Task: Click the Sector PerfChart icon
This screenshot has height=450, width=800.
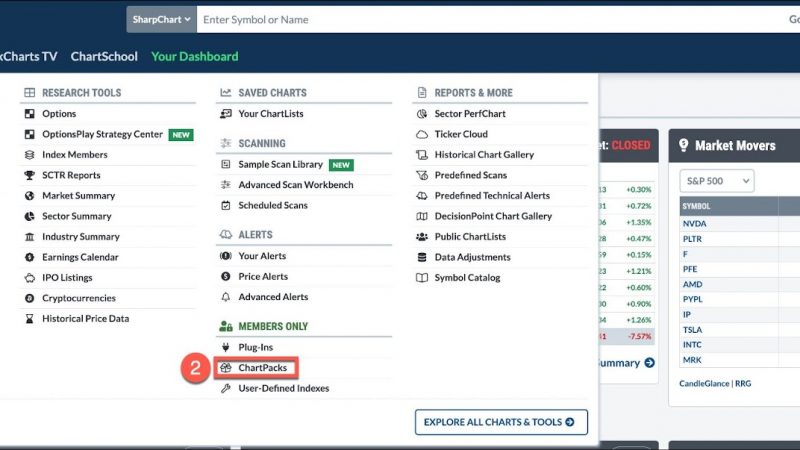Action: point(422,114)
